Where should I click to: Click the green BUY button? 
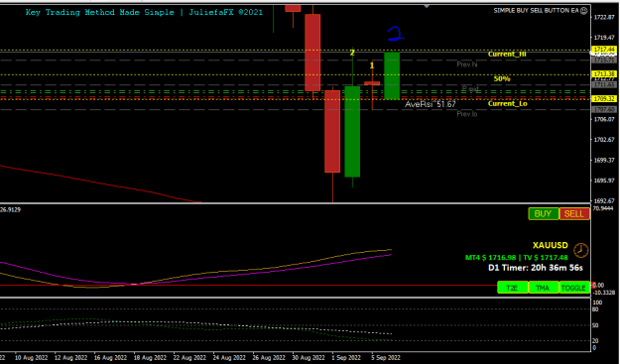tap(544, 214)
